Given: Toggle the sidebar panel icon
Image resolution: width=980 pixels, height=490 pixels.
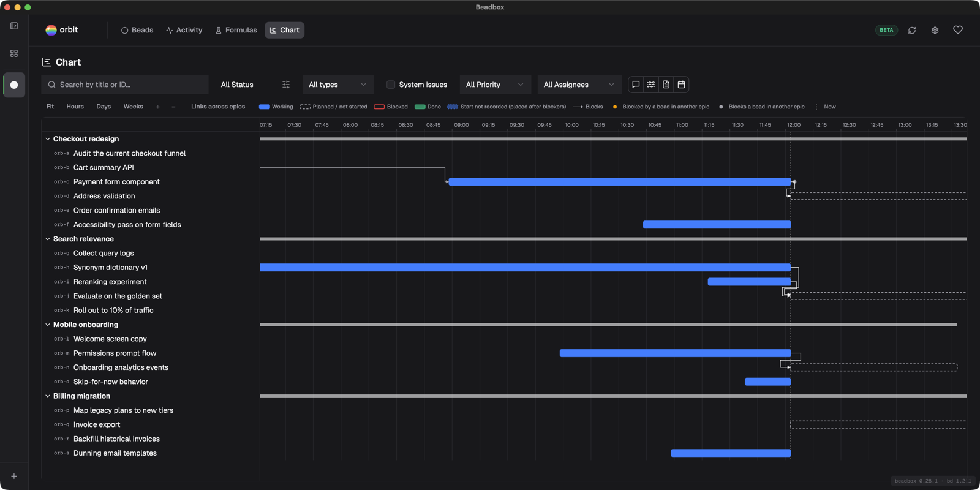Looking at the screenshot, I should [14, 26].
